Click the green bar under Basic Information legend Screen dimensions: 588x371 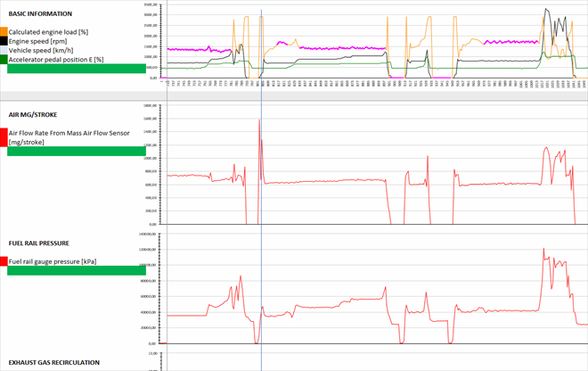tap(75, 69)
